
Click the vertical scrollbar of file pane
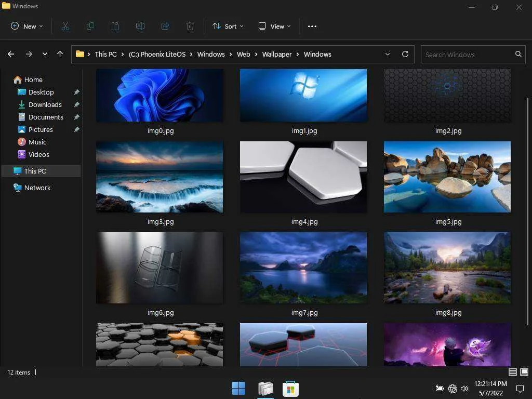[528, 210]
